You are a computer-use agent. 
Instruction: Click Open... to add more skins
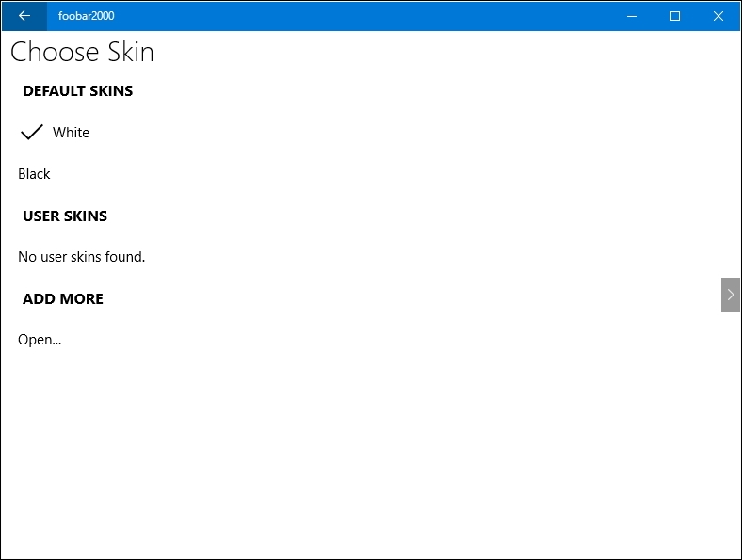[x=40, y=340]
